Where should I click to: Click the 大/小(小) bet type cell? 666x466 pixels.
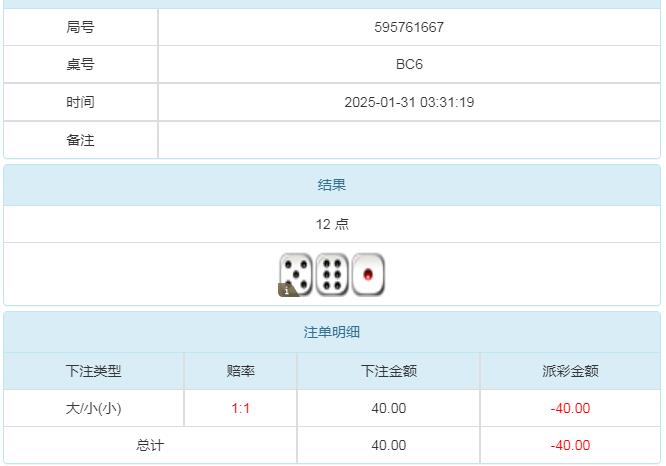(x=93, y=408)
